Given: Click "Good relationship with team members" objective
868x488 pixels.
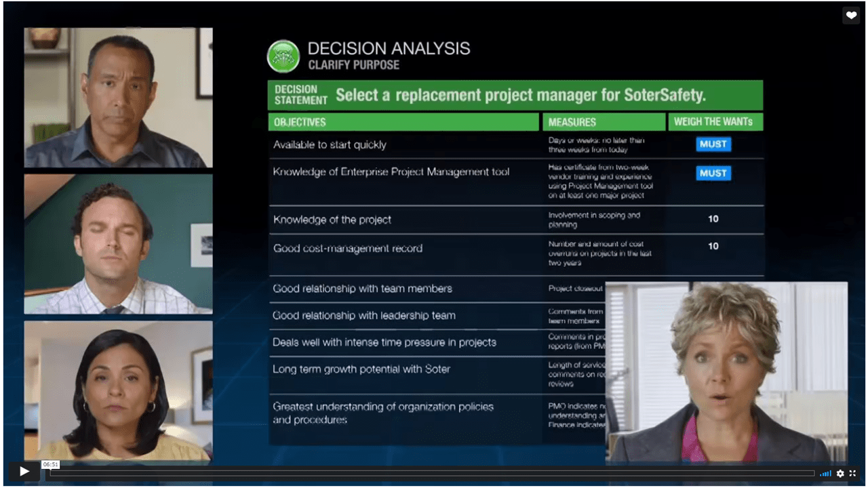Looking at the screenshot, I should (x=362, y=289).
